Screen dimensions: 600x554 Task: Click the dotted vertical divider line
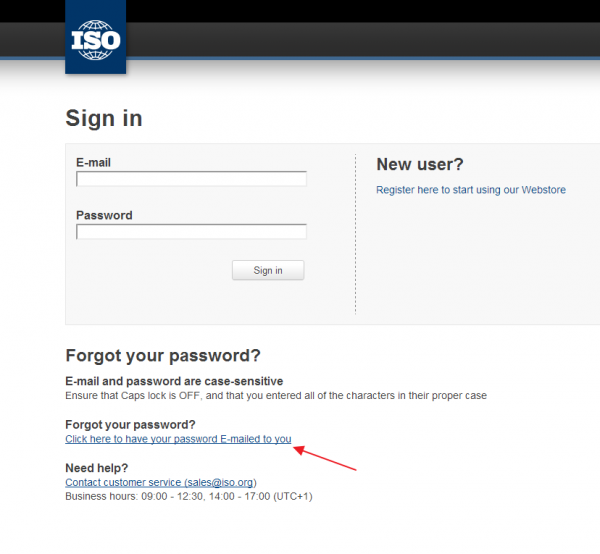355,234
